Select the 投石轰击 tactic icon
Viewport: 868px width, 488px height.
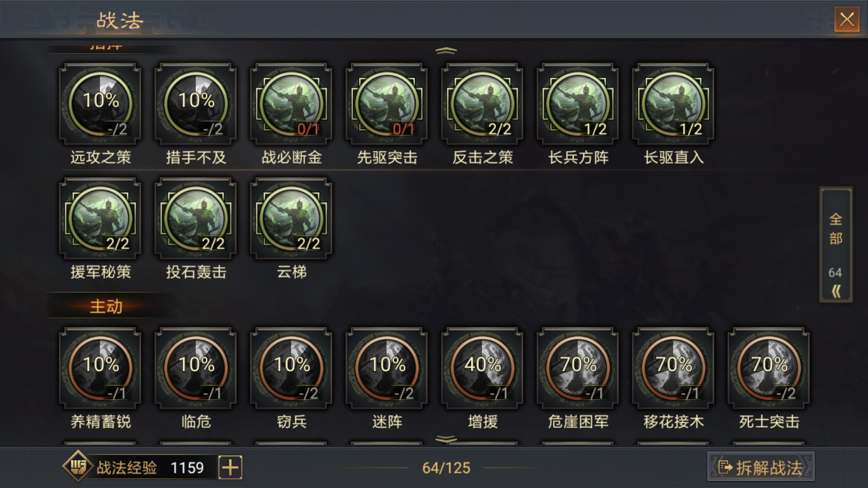pyautogui.click(x=195, y=218)
